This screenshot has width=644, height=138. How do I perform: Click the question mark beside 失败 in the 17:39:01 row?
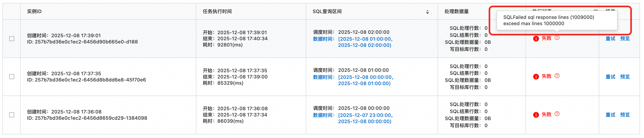(x=557, y=38)
